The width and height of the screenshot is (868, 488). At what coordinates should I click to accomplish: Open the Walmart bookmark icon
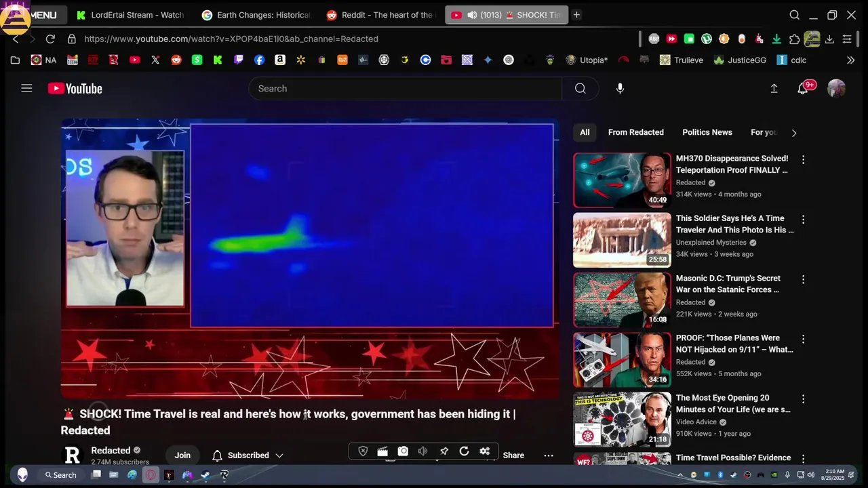point(300,60)
